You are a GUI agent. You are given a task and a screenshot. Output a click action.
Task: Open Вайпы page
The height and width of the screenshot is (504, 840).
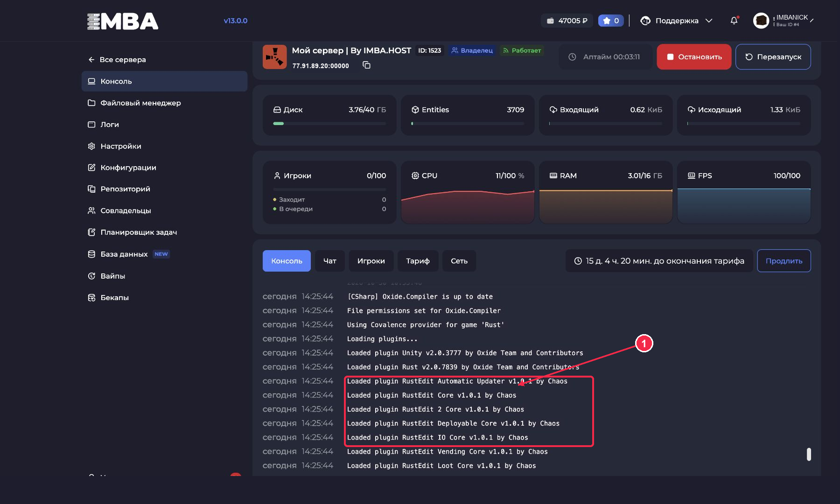(x=106, y=276)
